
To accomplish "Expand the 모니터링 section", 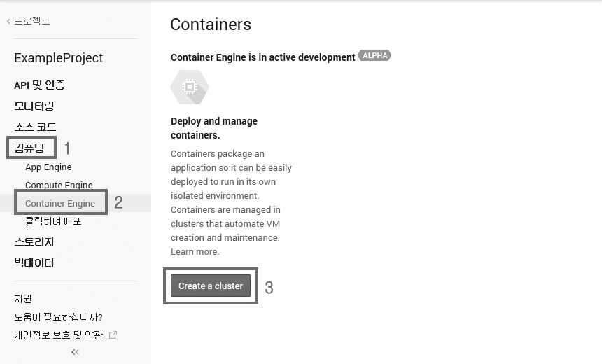I will coord(34,106).
